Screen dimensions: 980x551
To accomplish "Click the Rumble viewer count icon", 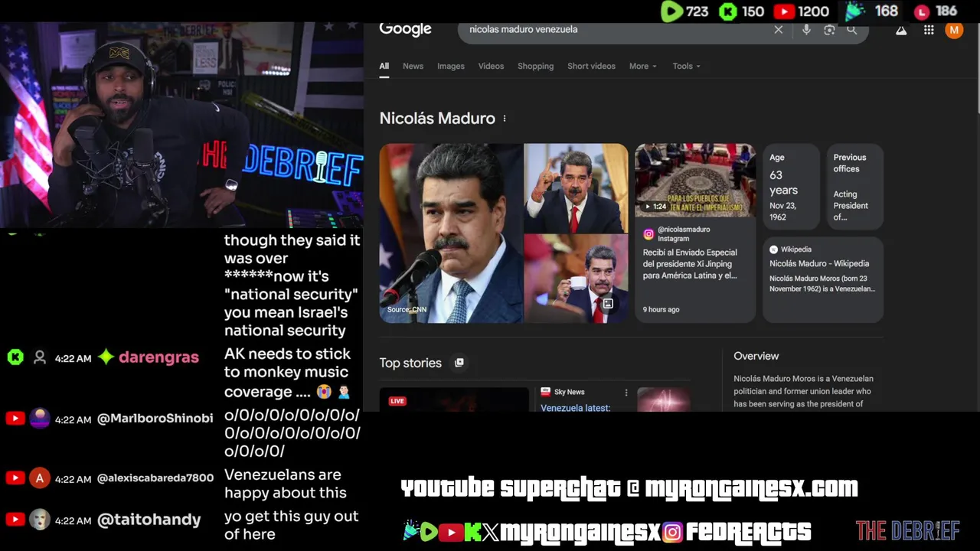I will pos(671,11).
